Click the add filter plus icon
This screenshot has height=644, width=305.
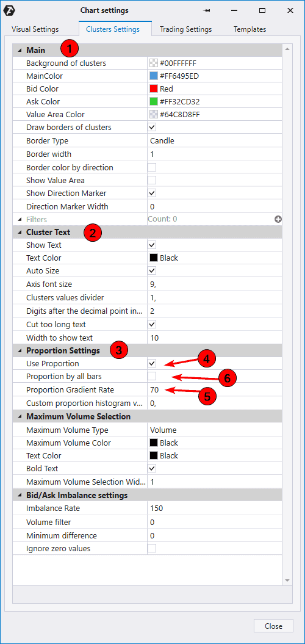(x=278, y=219)
